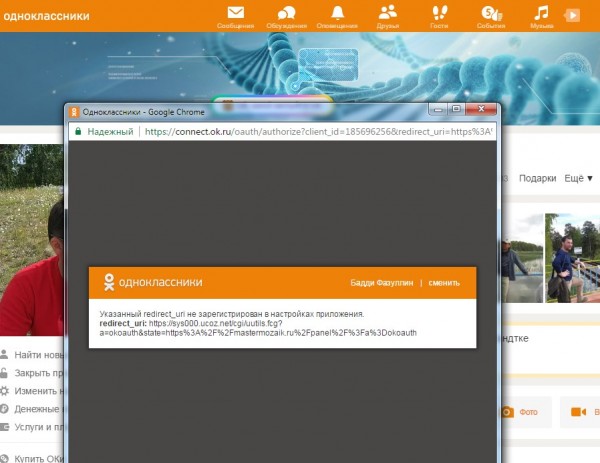This screenshot has height=463, width=600.
Task: Open Оповещения bell icon
Action: click(337, 13)
